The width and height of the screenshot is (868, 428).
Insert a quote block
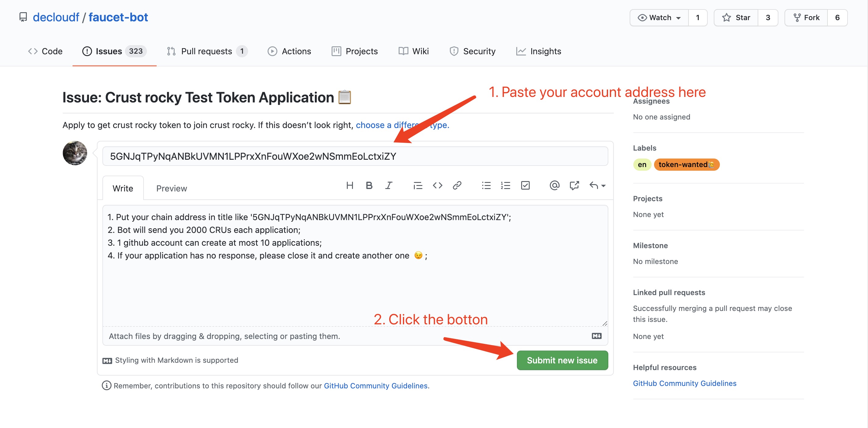[418, 185]
